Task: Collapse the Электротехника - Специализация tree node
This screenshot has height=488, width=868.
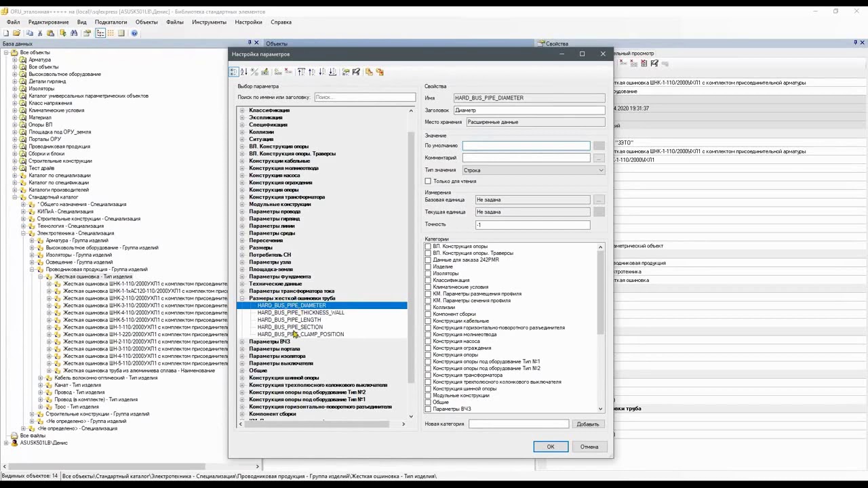Action: pyautogui.click(x=23, y=233)
